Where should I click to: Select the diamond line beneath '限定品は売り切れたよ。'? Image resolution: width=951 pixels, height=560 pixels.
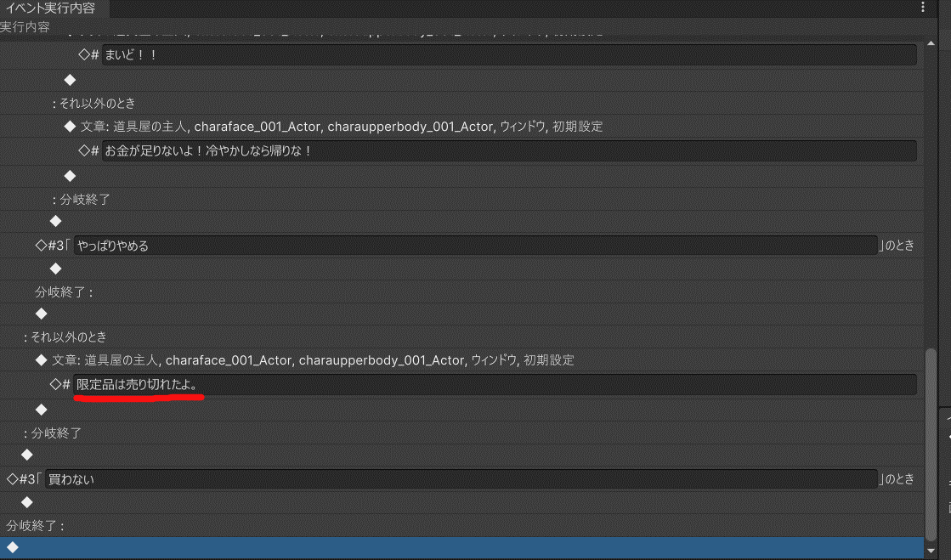[x=41, y=410]
